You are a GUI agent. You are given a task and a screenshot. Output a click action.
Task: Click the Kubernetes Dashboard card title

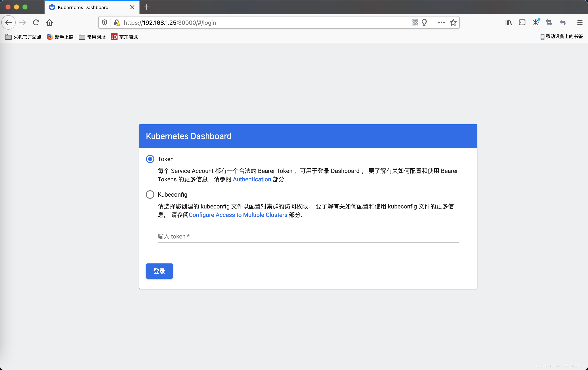[x=189, y=136]
